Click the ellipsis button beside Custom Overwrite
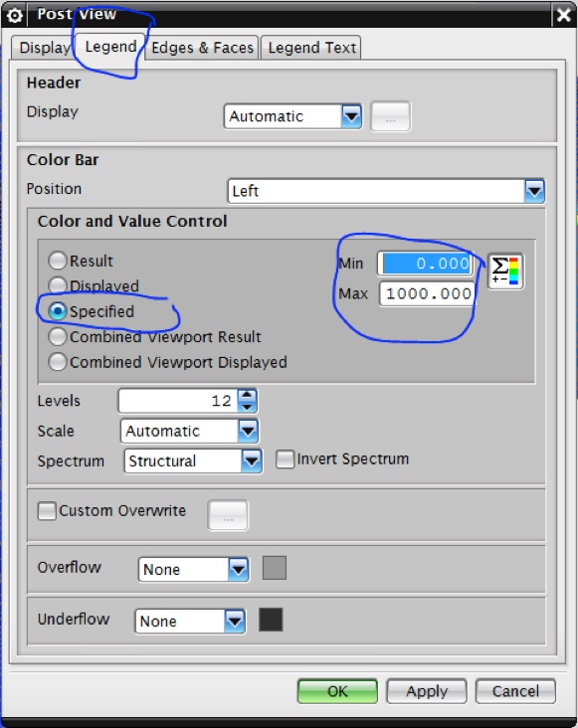Screen dimensions: 578x728 [228, 515]
